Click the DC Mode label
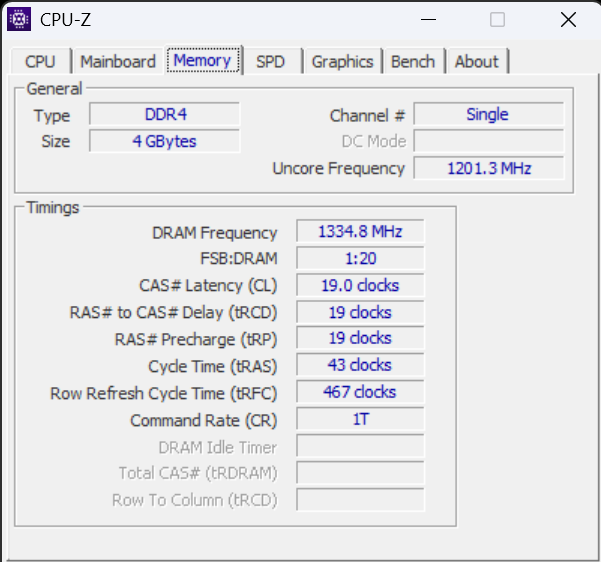 (374, 141)
